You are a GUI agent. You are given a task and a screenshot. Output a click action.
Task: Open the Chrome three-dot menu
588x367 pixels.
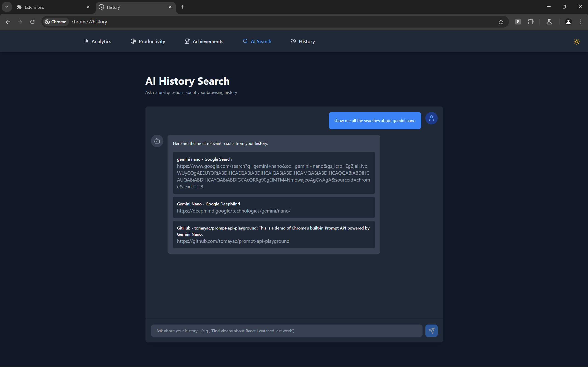tap(581, 22)
